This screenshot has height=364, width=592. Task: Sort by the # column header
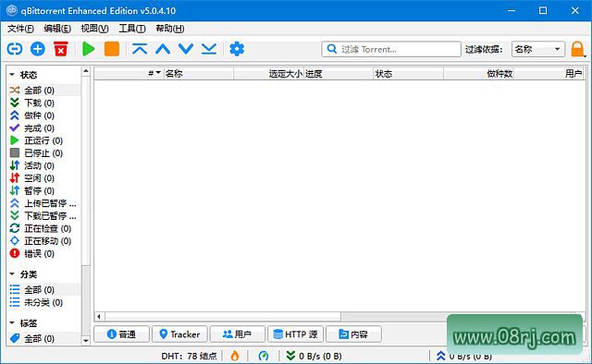129,74
